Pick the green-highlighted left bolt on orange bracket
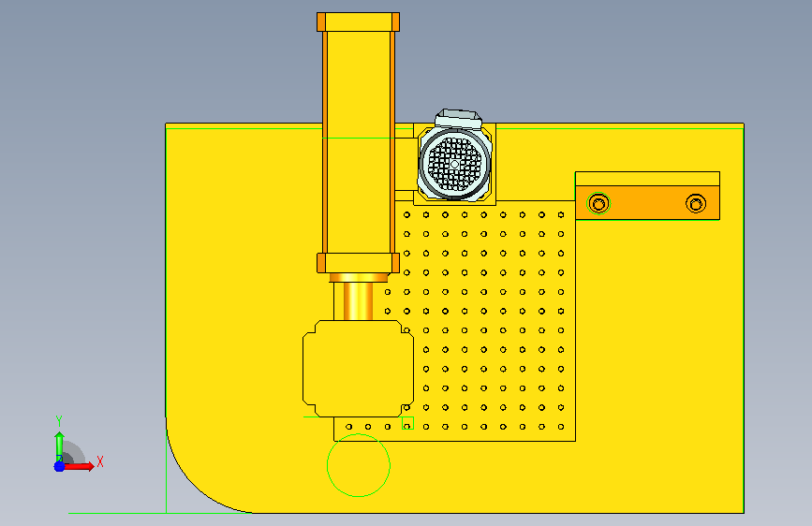Screen dimensions: 812x526 click(x=598, y=203)
